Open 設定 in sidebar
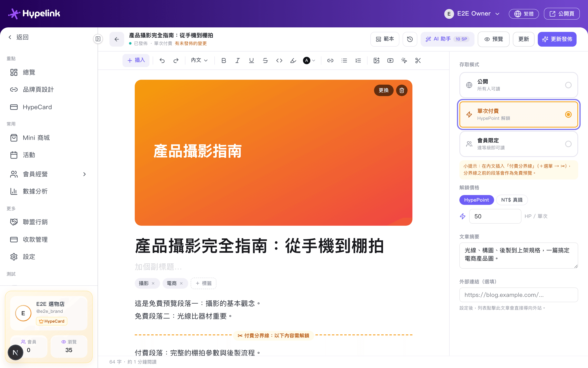The image size is (588, 368). [49, 257]
